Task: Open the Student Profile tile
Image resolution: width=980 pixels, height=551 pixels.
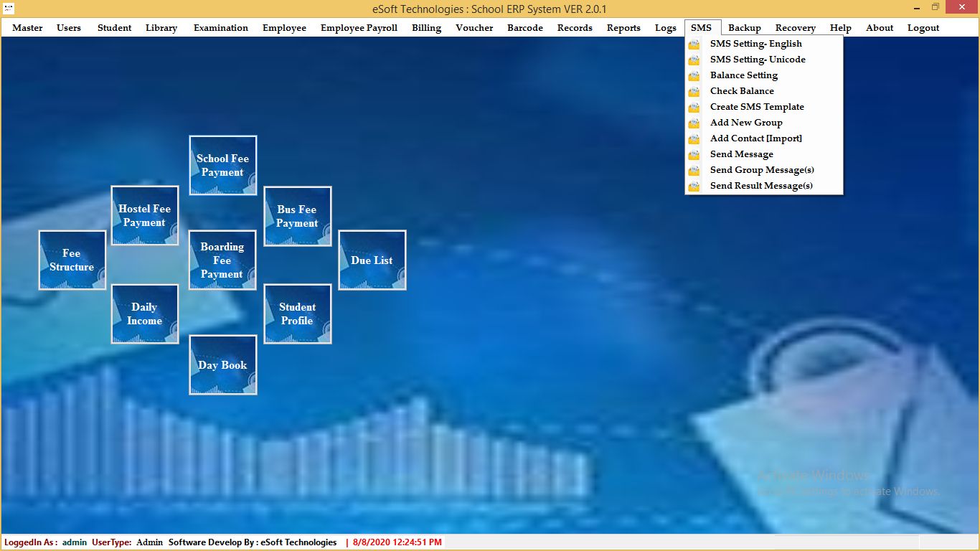Action: 297,314
